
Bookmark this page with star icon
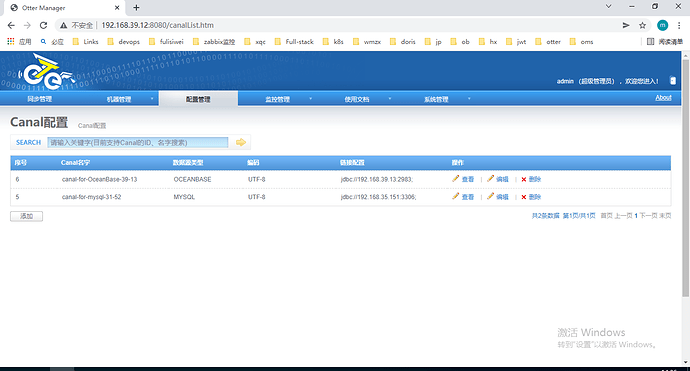[x=642, y=25]
